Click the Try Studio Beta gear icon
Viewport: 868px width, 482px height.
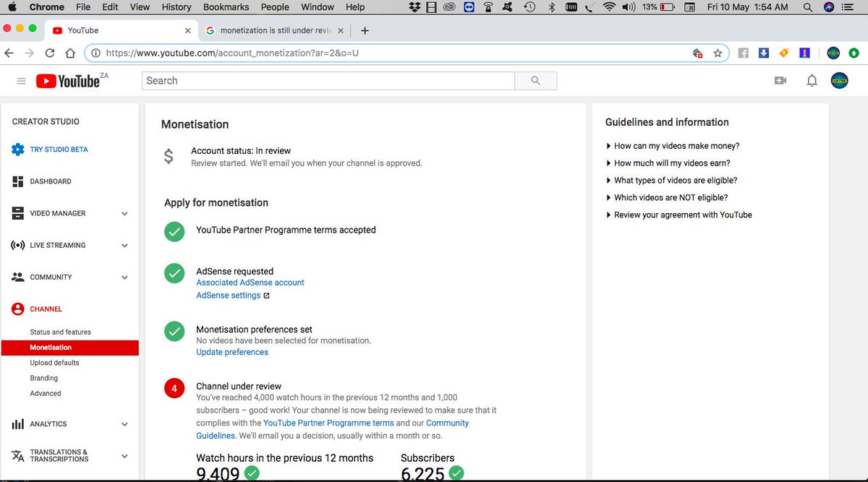(18, 150)
